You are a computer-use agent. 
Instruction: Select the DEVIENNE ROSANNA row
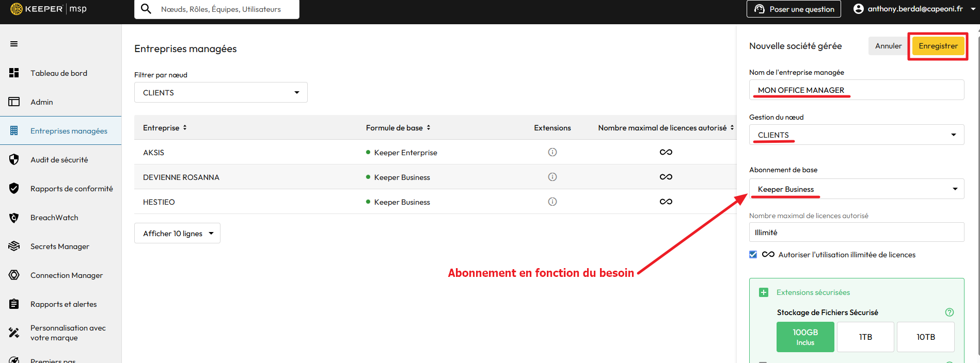[435, 177]
